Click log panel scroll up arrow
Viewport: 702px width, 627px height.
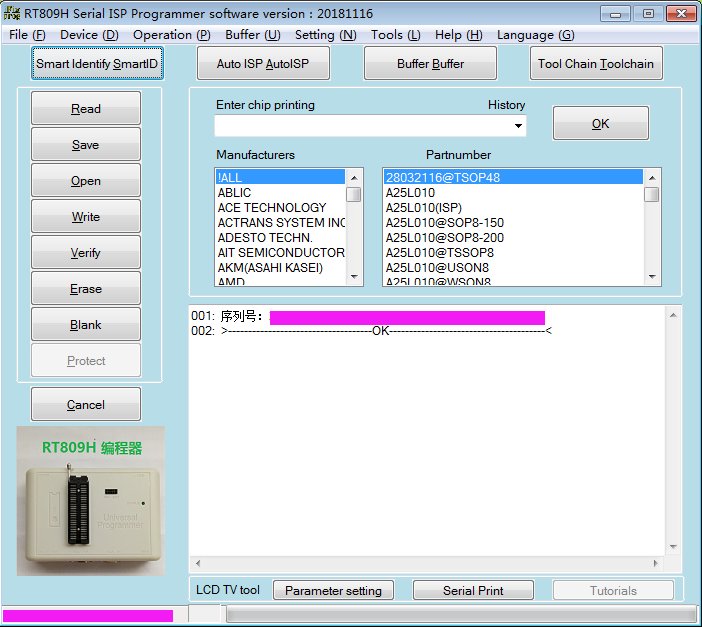(x=673, y=315)
